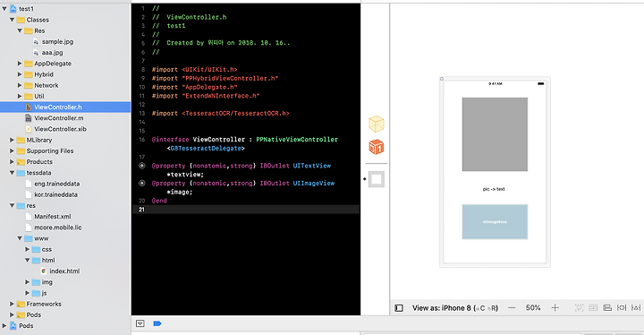
Task: Open the Align constraints icon
Action: coord(607,308)
